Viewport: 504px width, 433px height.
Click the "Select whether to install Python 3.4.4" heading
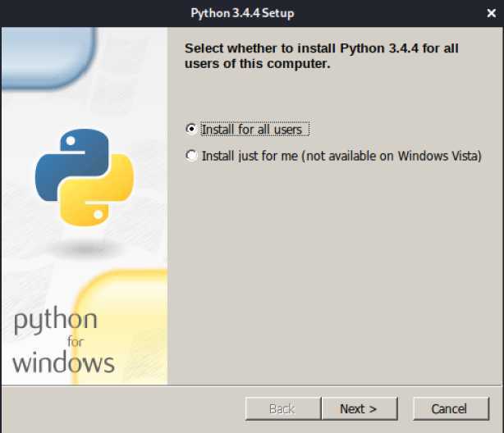pyautogui.click(x=322, y=56)
